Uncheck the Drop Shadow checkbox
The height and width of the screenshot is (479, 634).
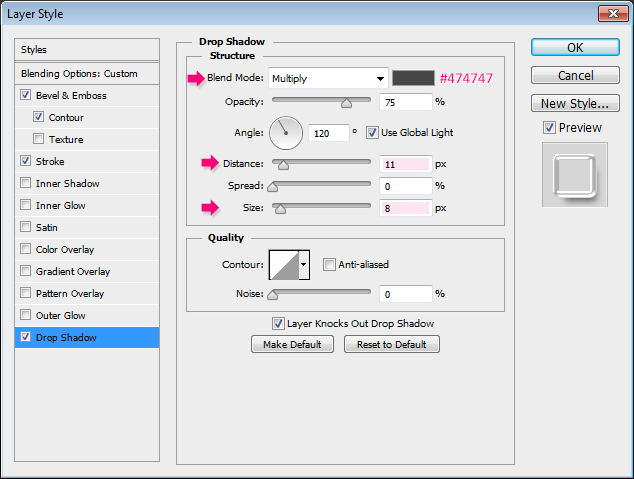[25, 337]
